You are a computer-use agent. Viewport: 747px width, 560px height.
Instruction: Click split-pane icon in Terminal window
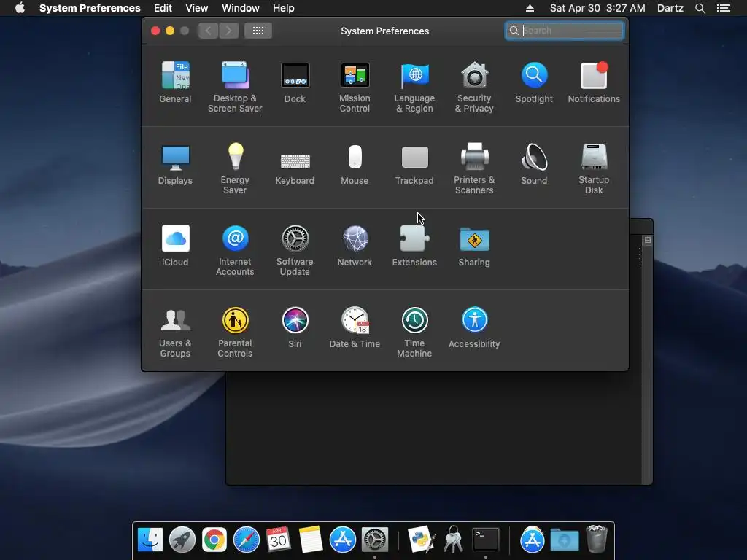point(648,240)
